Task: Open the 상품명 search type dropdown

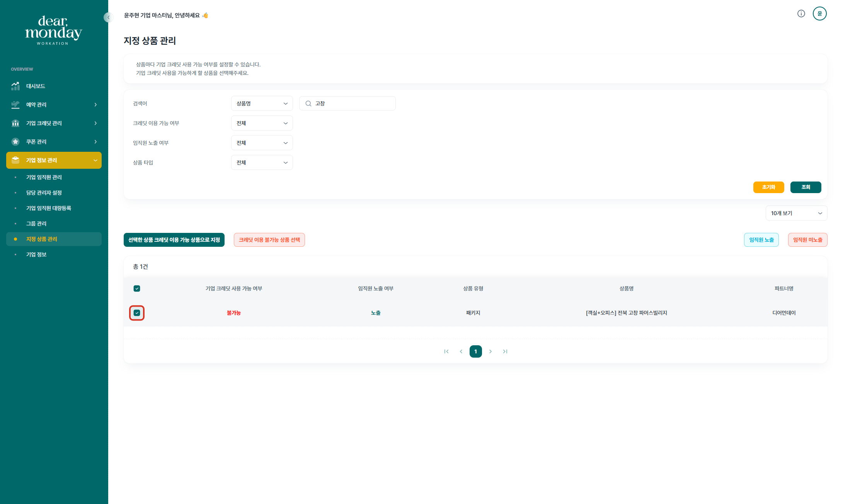Action: click(262, 104)
